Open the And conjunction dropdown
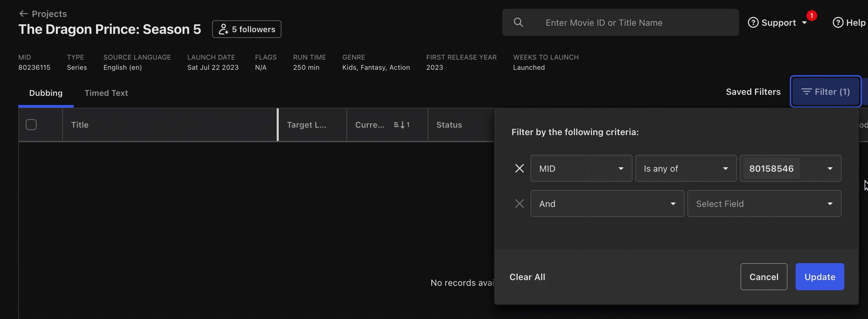Viewport: 868px width, 319px height. pos(607,204)
